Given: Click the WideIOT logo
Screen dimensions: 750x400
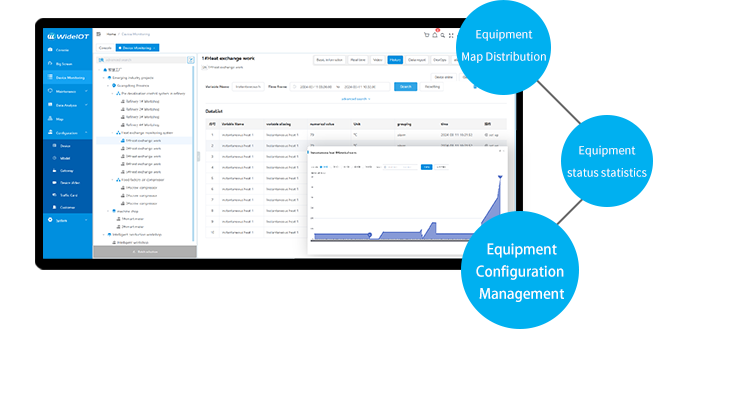Looking at the screenshot, I should click(68, 35).
